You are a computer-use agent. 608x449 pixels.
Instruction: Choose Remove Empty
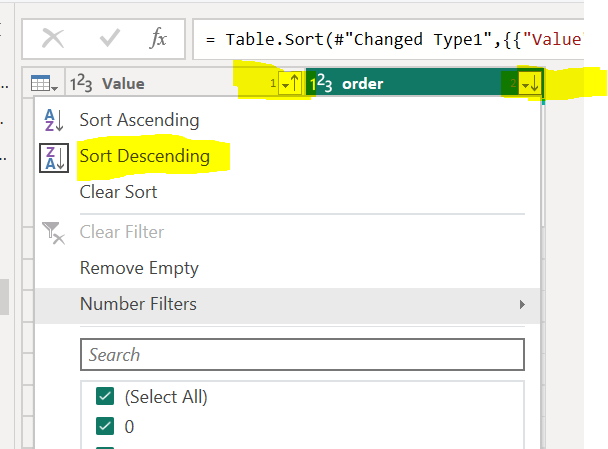(139, 268)
